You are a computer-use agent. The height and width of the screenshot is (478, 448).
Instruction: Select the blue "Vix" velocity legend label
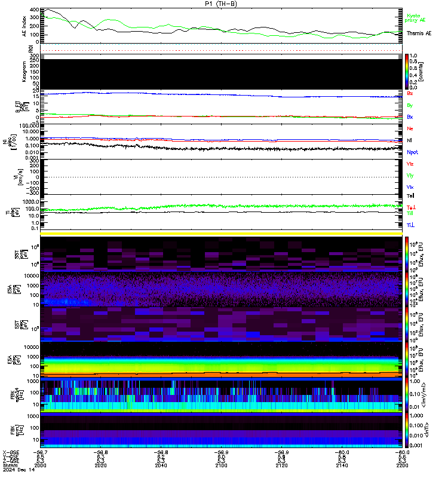point(410,187)
